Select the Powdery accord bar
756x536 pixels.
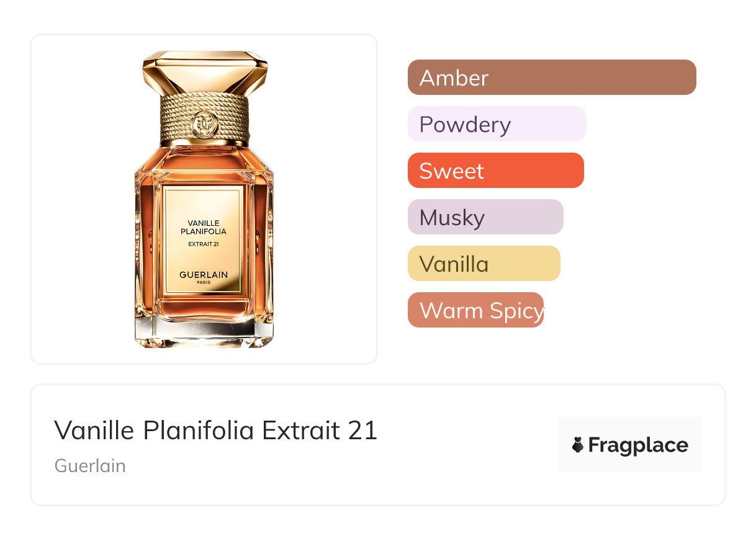497,124
